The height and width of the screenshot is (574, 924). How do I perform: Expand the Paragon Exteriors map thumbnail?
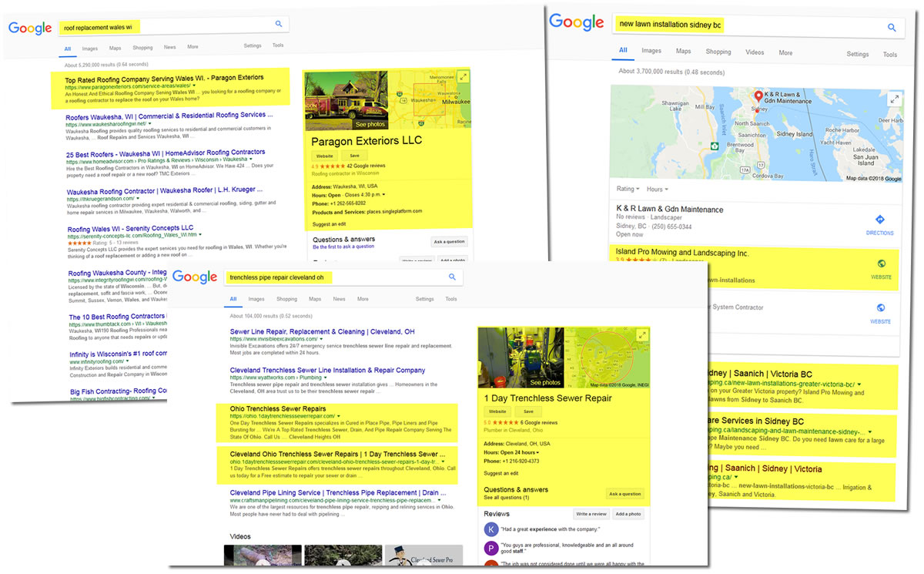tap(463, 76)
